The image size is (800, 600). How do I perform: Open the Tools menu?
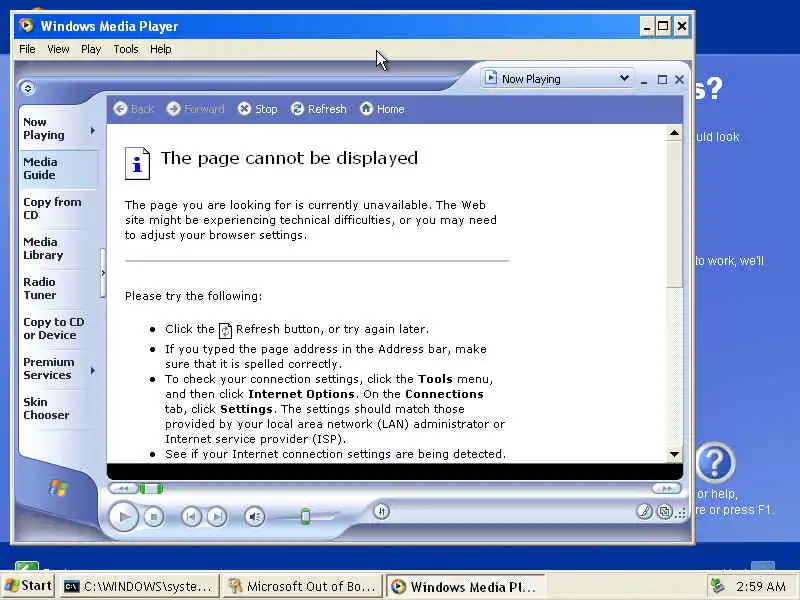coord(126,49)
